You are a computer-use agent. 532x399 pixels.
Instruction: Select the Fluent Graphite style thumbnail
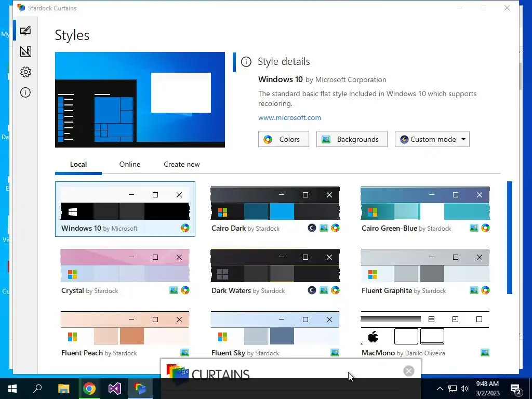pos(425,265)
